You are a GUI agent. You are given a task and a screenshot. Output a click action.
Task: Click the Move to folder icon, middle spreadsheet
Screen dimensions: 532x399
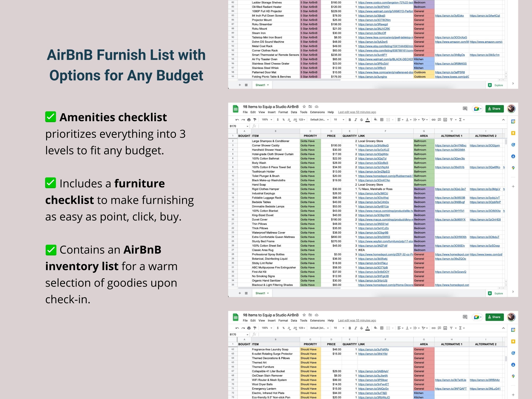[x=310, y=107]
